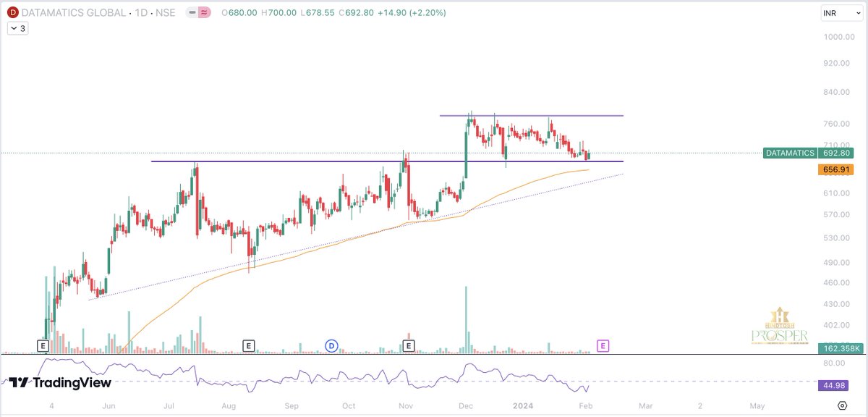Viewport: 868px width, 417px height.
Task: Open the INR currency dropdown
Action: coord(841,12)
